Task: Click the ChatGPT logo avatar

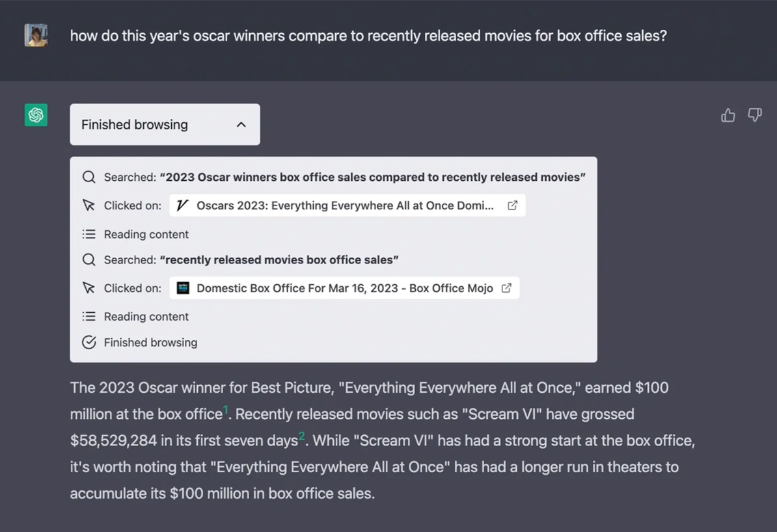Action: point(36,115)
